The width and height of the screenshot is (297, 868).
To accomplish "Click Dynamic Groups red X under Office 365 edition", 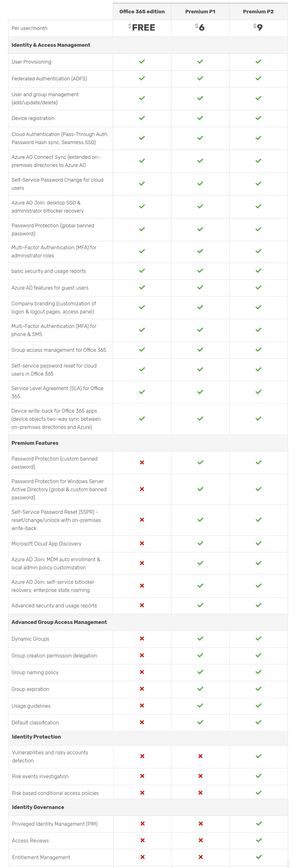I will [142, 638].
